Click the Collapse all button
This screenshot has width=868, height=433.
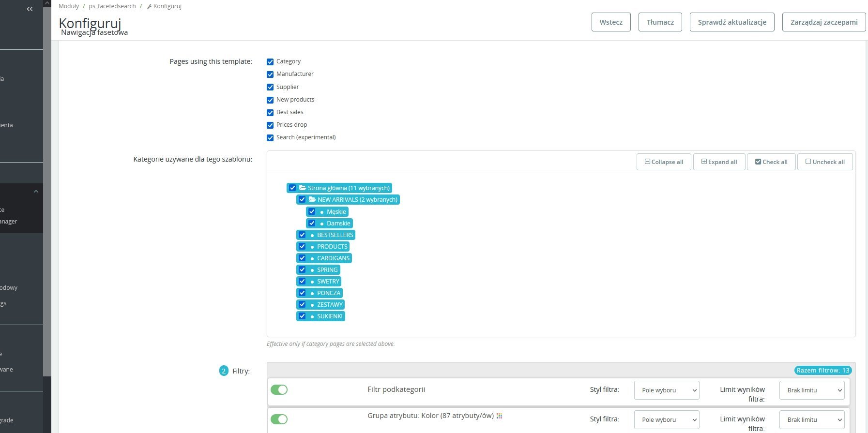tap(664, 162)
